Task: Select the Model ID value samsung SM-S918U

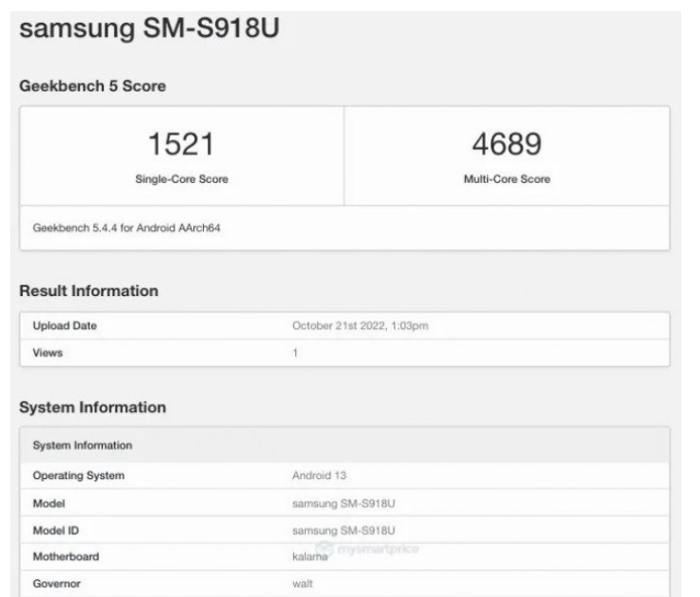Action: (343, 531)
